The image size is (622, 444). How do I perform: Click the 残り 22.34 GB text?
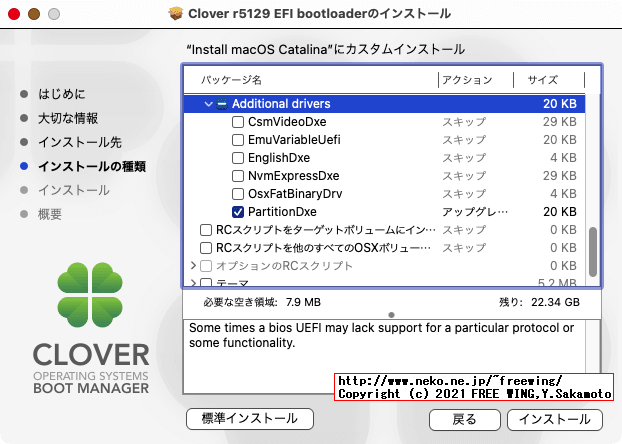539,302
